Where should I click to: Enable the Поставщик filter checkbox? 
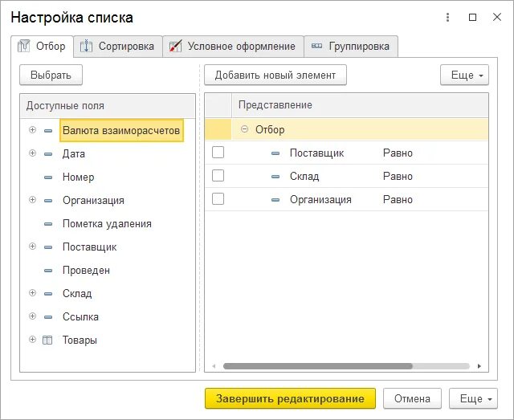[x=218, y=153]
